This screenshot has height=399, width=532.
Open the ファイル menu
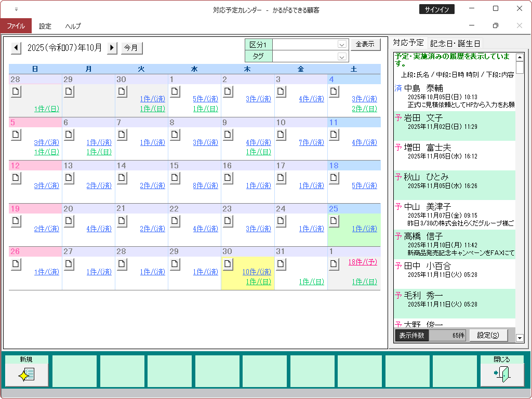coord(16,26)
